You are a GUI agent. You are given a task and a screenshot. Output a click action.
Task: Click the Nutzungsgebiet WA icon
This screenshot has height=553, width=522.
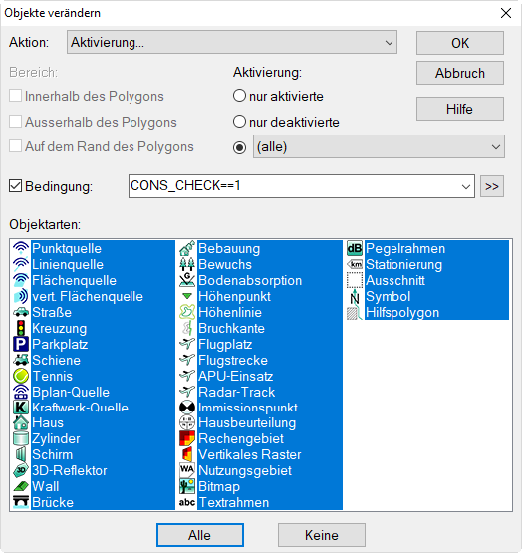tap(187, 470)
